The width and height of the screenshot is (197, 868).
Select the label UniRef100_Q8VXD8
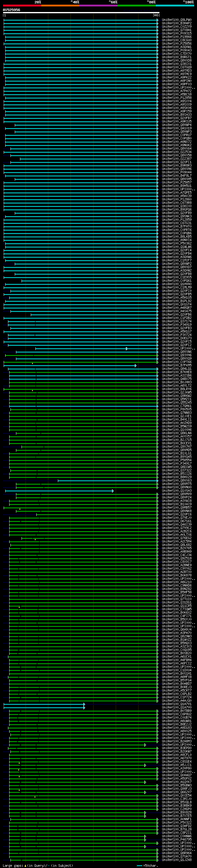coord(177,61)
